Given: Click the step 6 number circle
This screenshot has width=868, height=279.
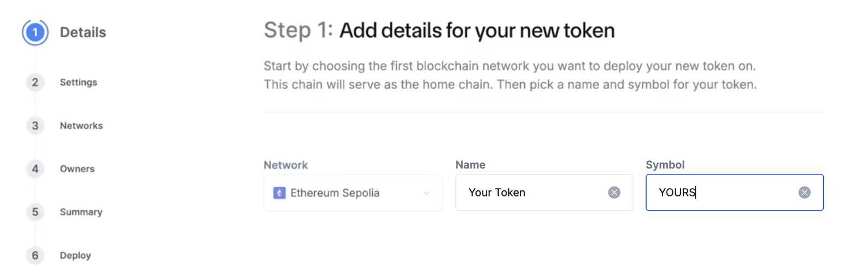Looking at the screenshot, I should (x=35, y=255).
